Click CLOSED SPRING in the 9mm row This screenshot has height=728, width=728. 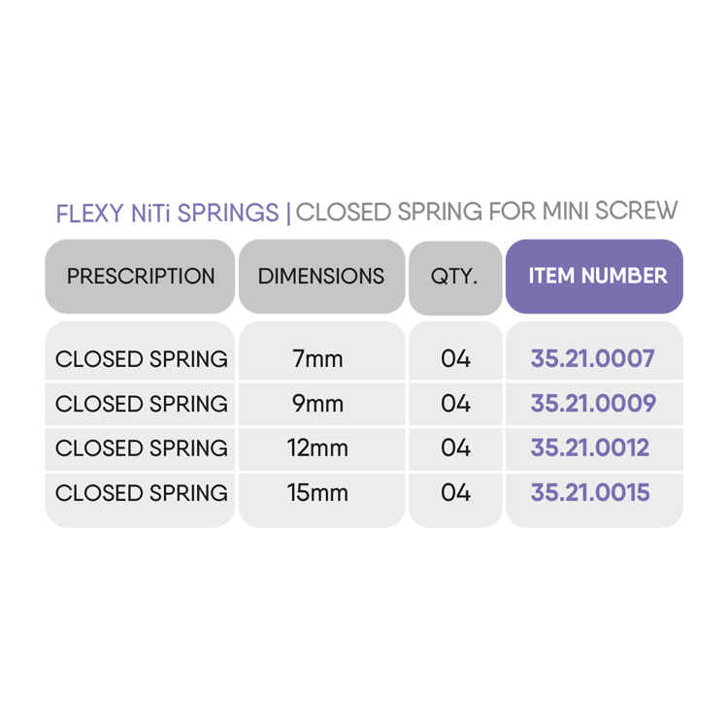142,404
